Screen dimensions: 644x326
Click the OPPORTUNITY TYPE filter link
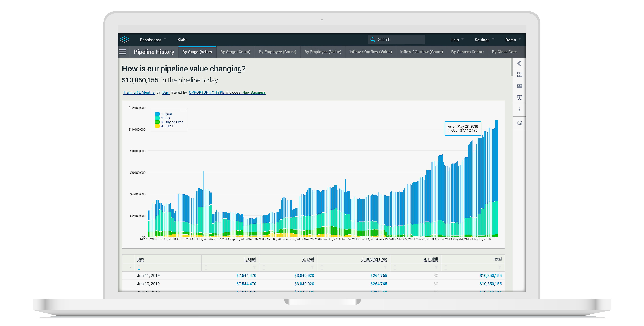click(x=206, y=92)
